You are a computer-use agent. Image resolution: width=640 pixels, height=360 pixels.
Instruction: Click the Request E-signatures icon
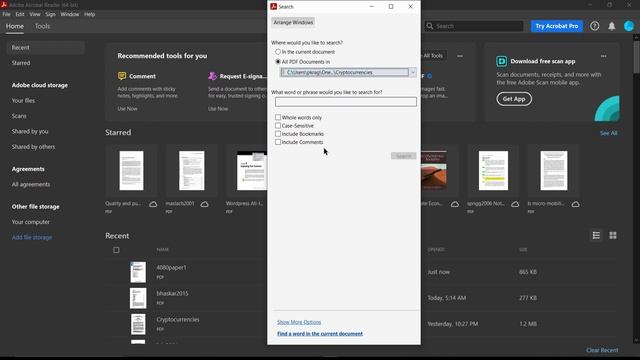pyautogui.click(x=212, y=76)
